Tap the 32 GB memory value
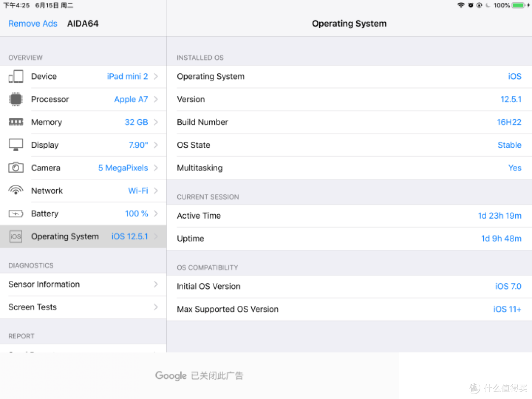 [136, 122]
